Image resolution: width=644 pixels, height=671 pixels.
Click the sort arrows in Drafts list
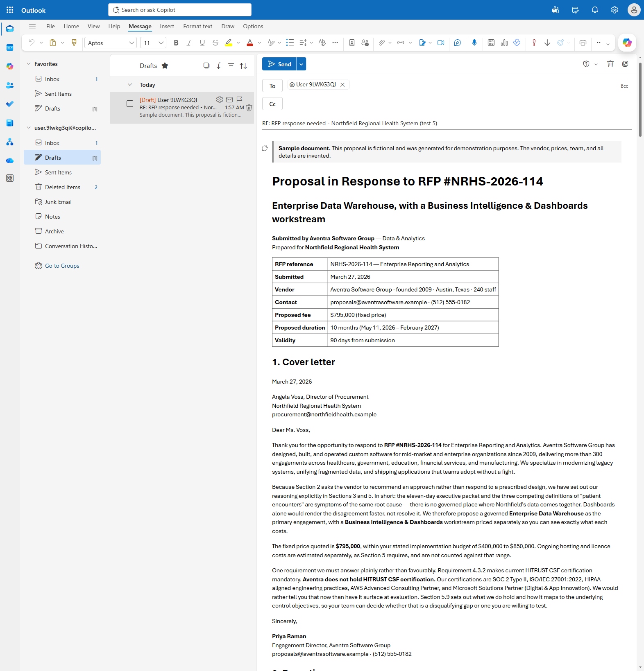click(243, 66)
